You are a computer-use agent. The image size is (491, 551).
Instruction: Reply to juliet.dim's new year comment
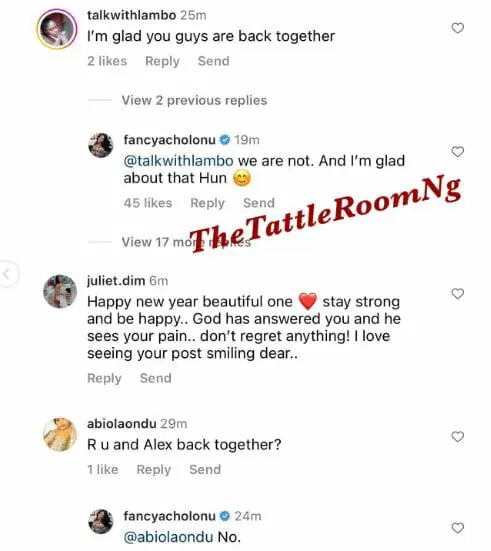(x=104, y=378)
